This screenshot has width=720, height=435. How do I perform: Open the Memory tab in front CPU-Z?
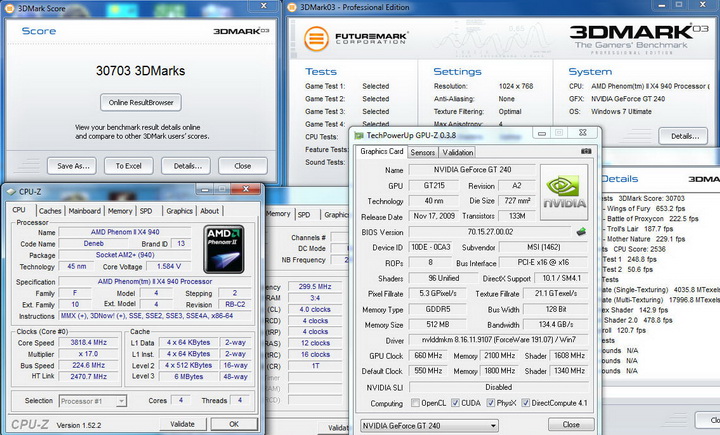120,211
